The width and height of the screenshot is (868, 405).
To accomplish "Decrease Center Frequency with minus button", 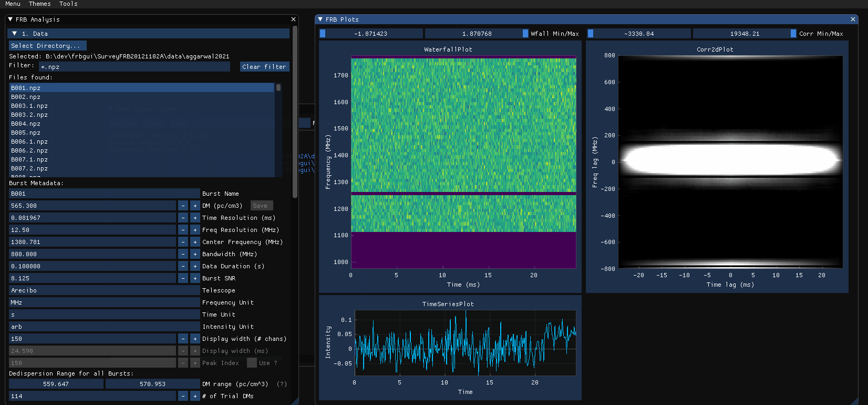I will pos(183,242).
